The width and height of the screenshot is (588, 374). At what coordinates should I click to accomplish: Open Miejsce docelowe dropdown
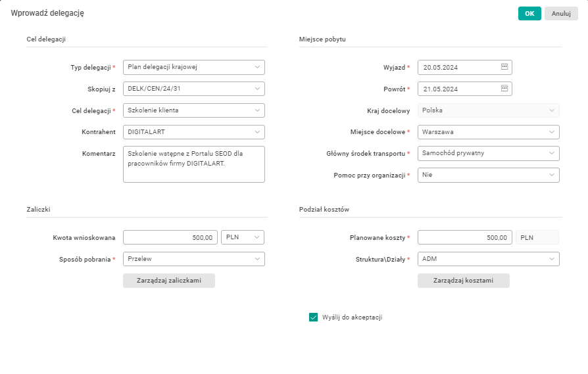coord(551,131)
